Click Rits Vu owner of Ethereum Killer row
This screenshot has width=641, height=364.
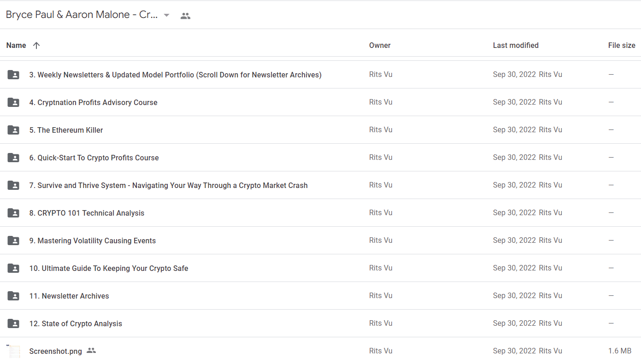(381, 129)
